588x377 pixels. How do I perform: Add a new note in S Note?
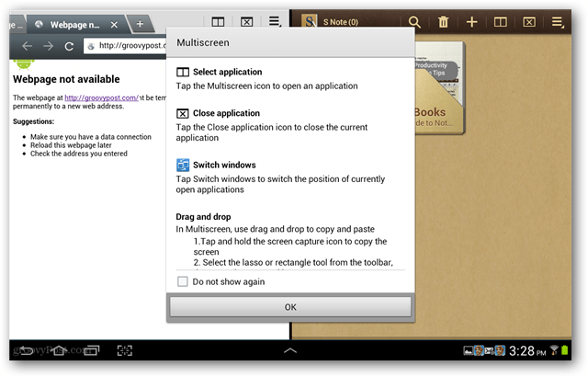pos(471,22)
